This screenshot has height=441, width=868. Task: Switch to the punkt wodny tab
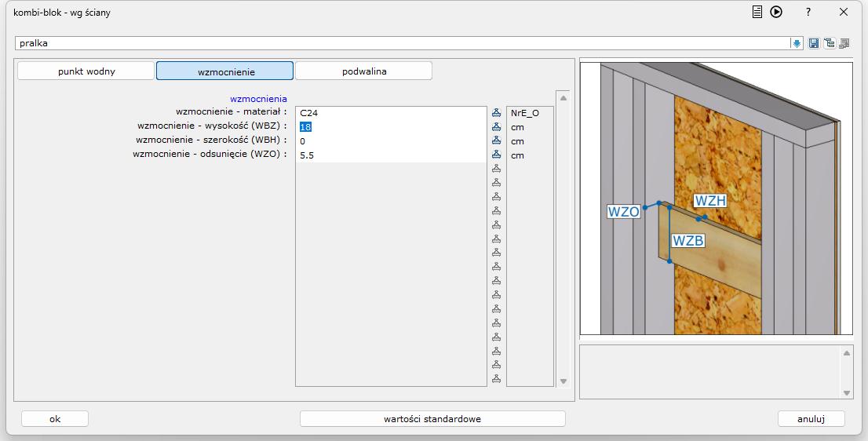click(86, 71)
